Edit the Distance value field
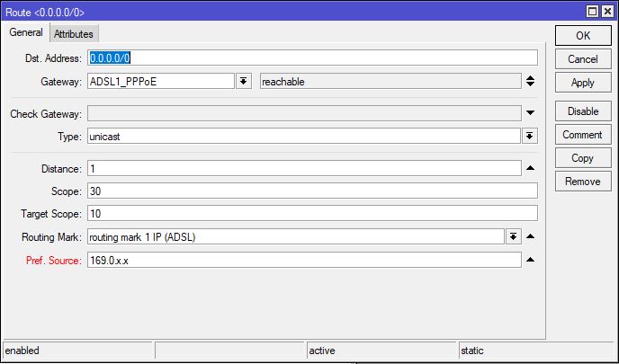 (x=304, y=168)
